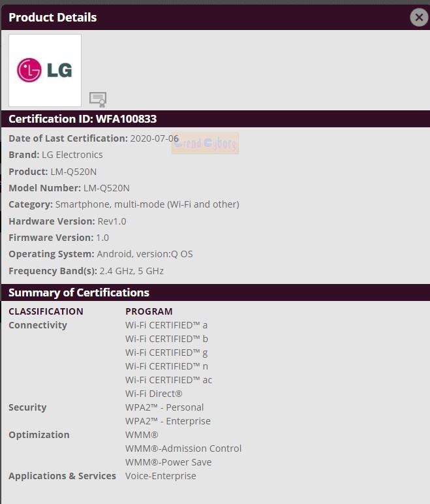Select the Wi-Fi CERTIFIED a entry
This screenshot has width=430, height=504.
coord(166,325)
